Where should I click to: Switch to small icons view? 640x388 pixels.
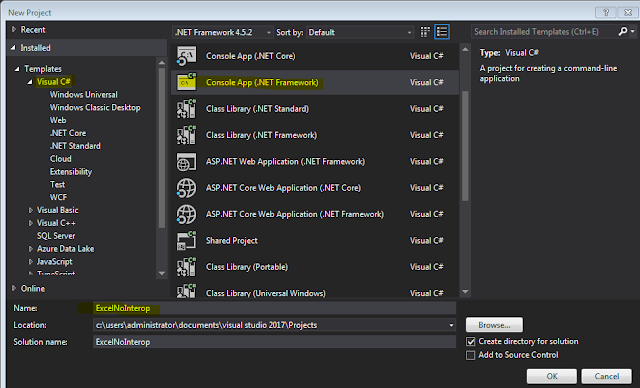point(425,32)
